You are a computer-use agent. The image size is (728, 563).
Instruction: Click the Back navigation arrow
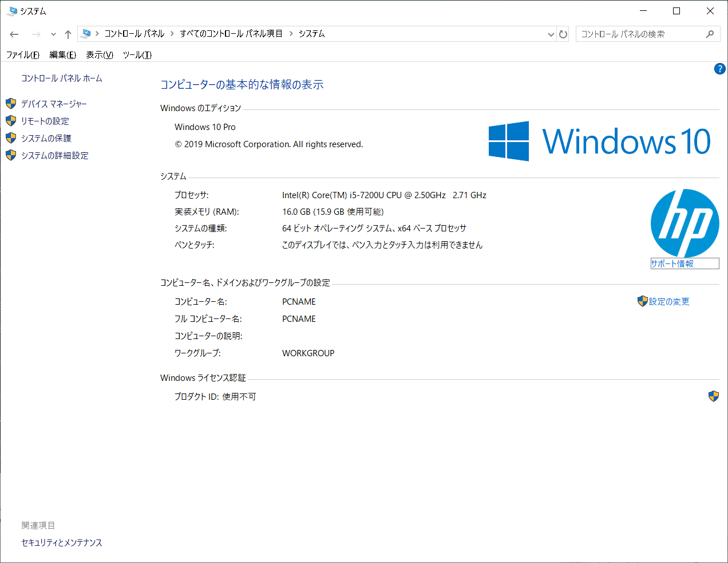pos(14,34)
